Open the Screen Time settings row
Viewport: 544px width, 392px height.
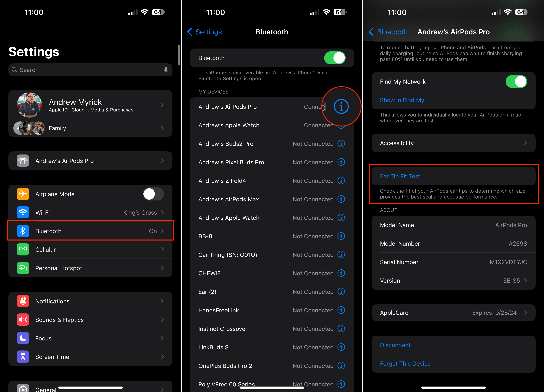pyautogui.click(x=90, y=357)
